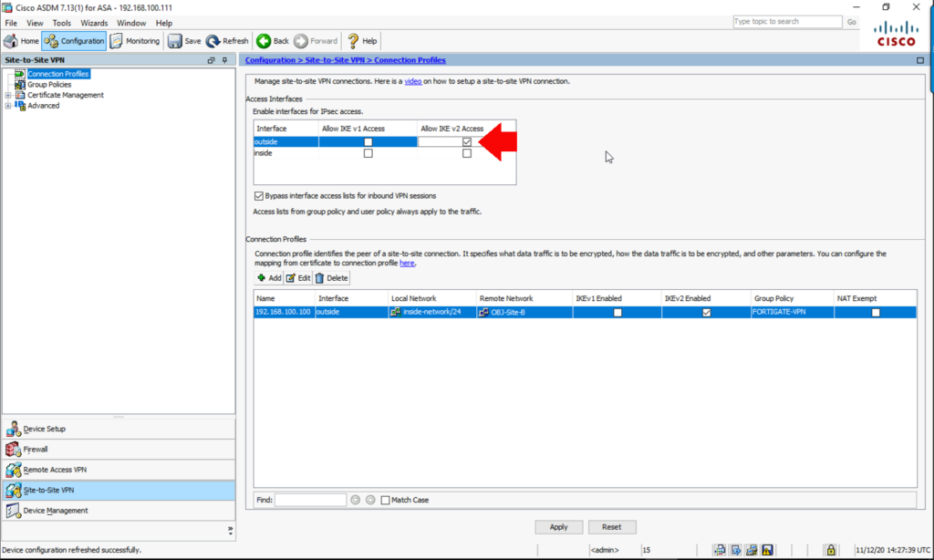Image resolution: width=934 pixels, height=560 pixels.
Task: Click the Cisco logo
Action: coord(896,34)
